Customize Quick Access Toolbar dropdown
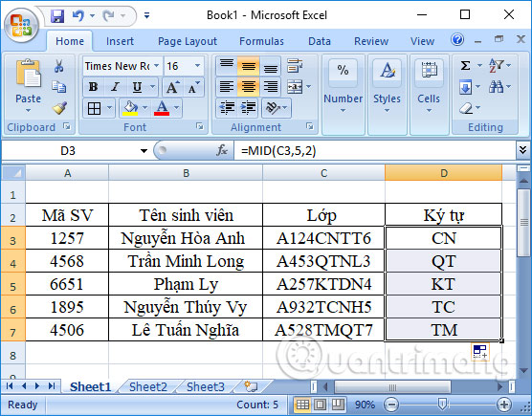This screenshot has width=532, height=416. (147, 15)
